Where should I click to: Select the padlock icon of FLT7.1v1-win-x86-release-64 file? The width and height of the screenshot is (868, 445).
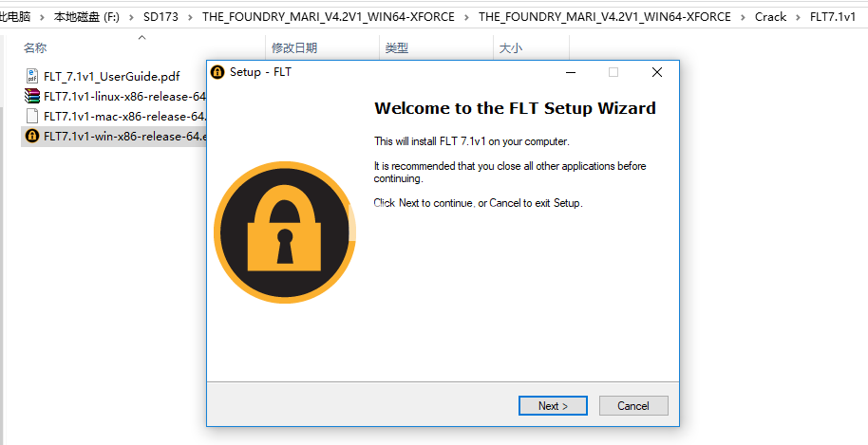pos(32,136)
